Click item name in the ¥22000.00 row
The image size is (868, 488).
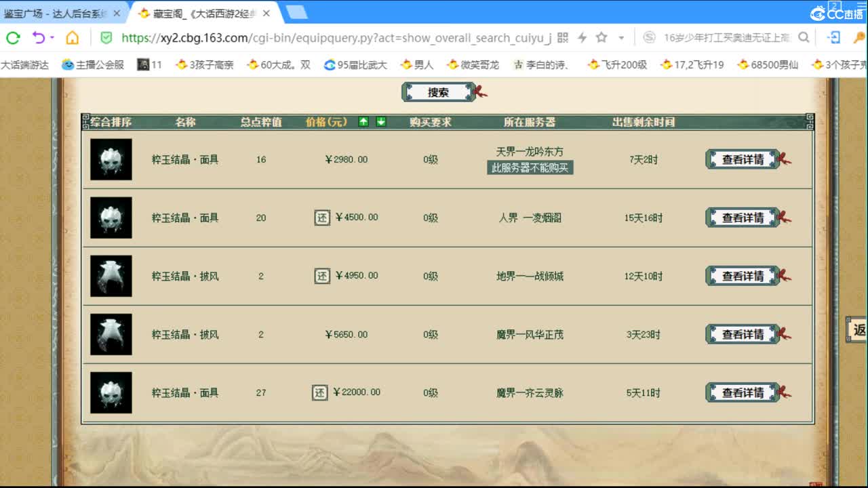pos(185,393)
